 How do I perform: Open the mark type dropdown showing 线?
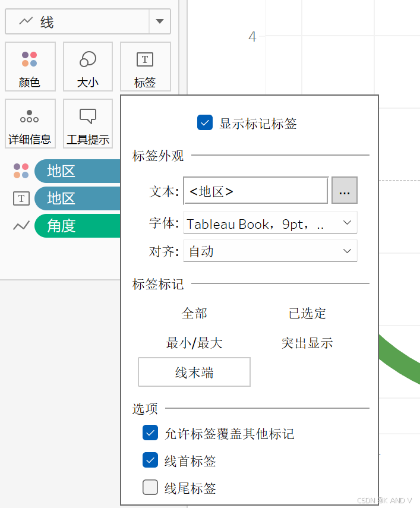pyautogui.click(x=88, y=21)
